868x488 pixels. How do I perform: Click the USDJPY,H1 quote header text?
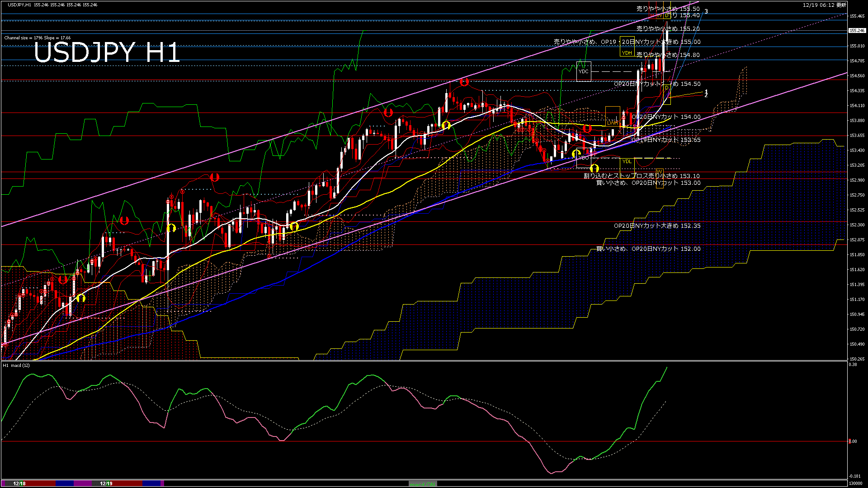click(x=52, y=5)
